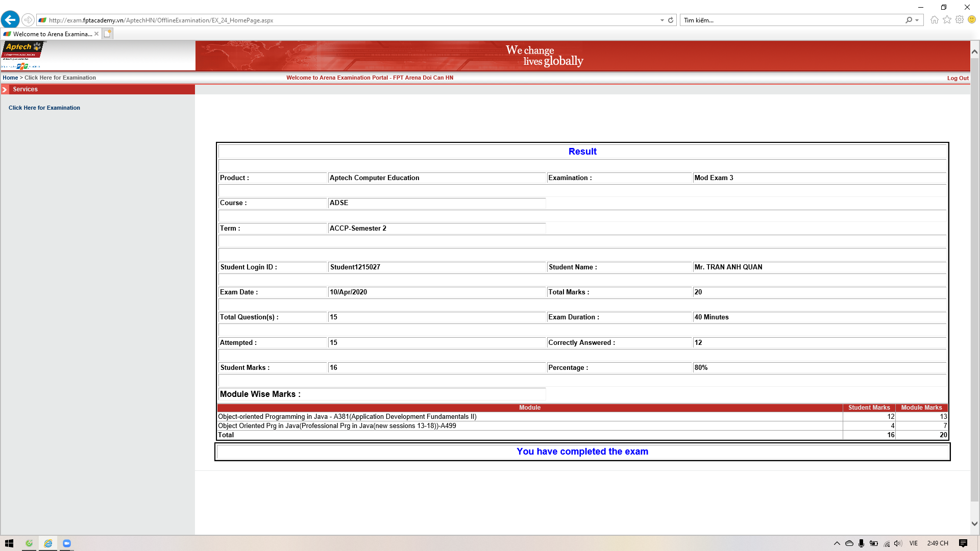Click the scrollbar down arrow
Image resolution: width=980 pixels, height=551 pixels.
tap(974, 523)
